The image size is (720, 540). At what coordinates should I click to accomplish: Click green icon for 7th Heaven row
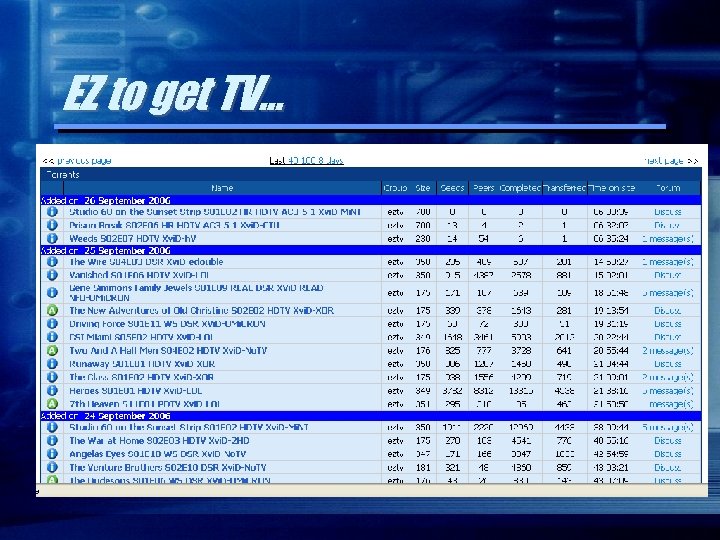coord(52,404)
